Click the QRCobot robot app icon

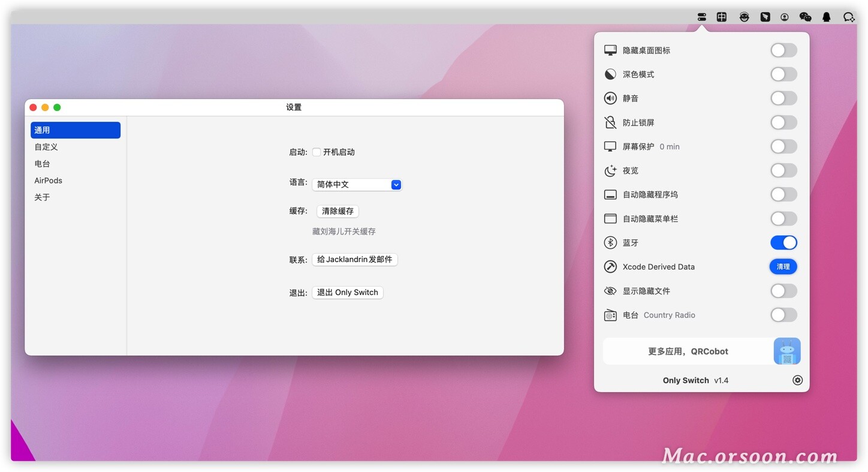(x=787, y=351)
